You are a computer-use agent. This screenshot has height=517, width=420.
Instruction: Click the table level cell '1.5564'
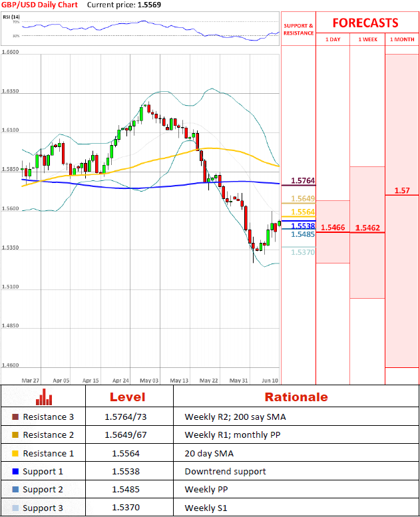(x=126, y=453)
